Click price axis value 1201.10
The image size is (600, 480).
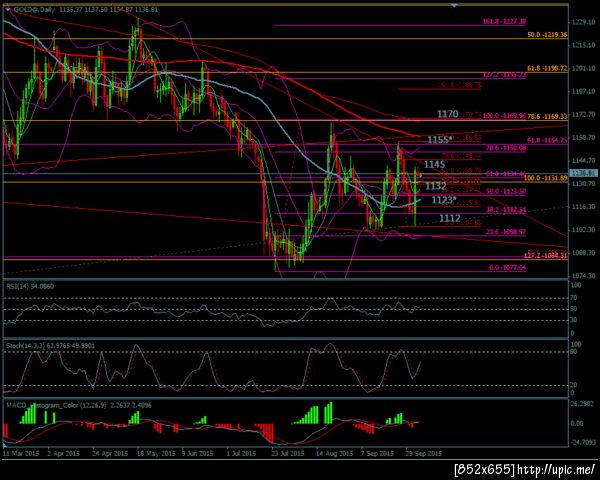584,69
